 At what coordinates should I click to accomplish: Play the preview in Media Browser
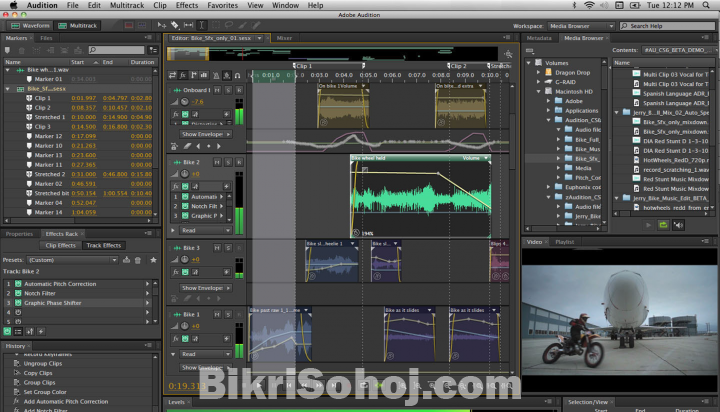tap(648, 225)
